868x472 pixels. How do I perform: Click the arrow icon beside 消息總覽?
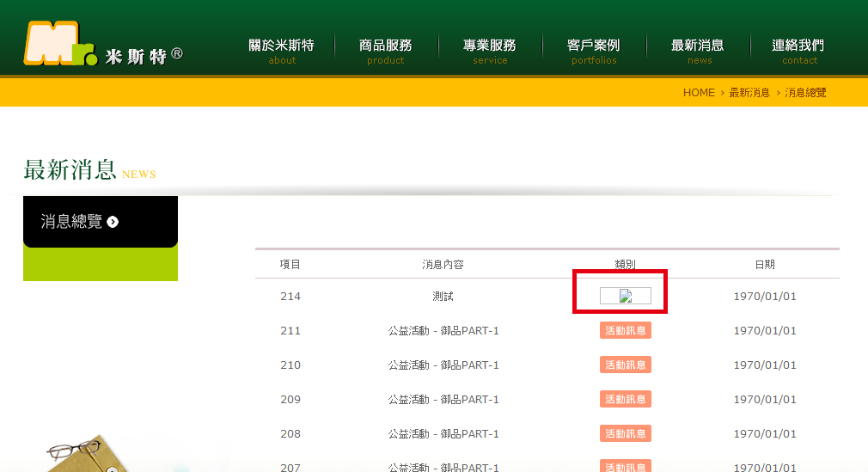(x=113, y=222)
